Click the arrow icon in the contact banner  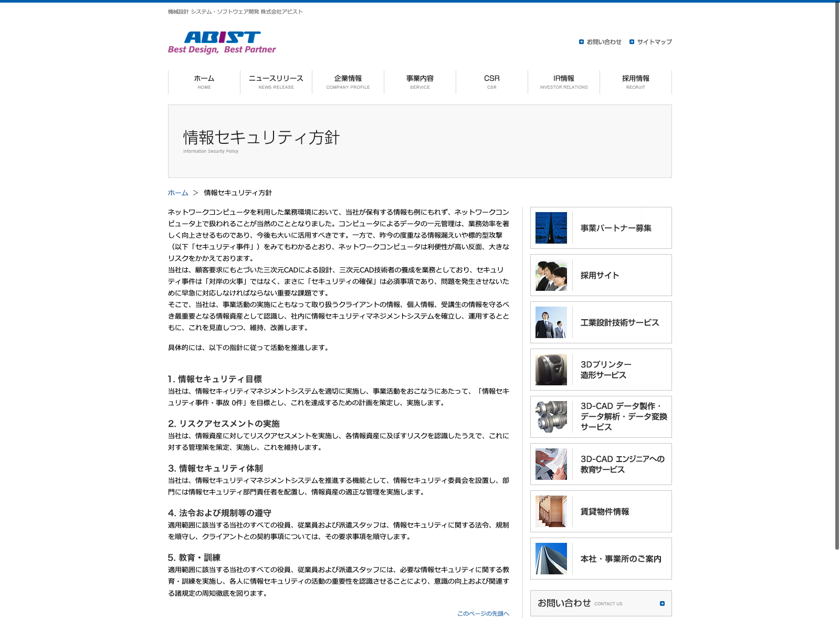click(662, 604)
